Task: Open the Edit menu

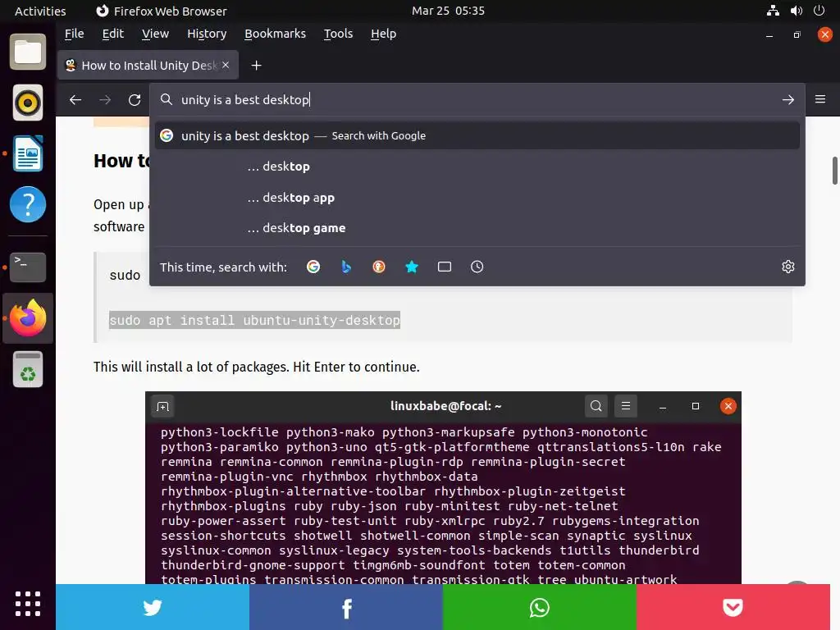Action: coord(113,34)
